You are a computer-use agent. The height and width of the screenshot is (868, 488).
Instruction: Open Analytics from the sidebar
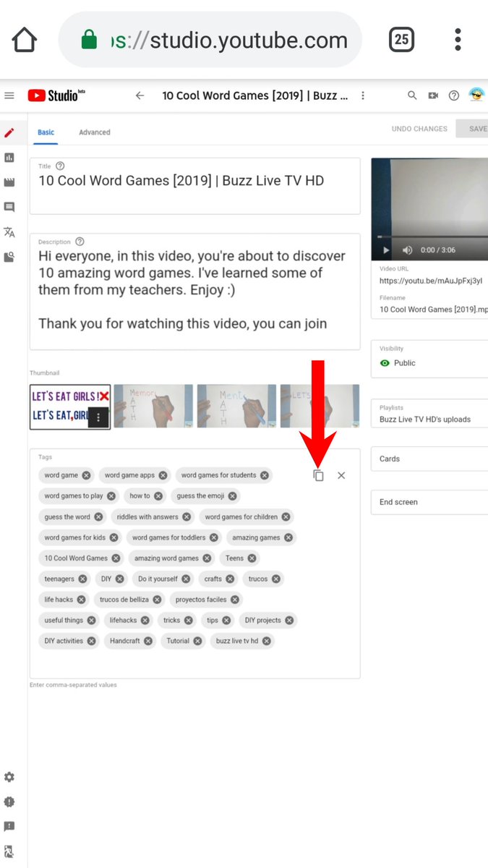(x=9, y=158)
